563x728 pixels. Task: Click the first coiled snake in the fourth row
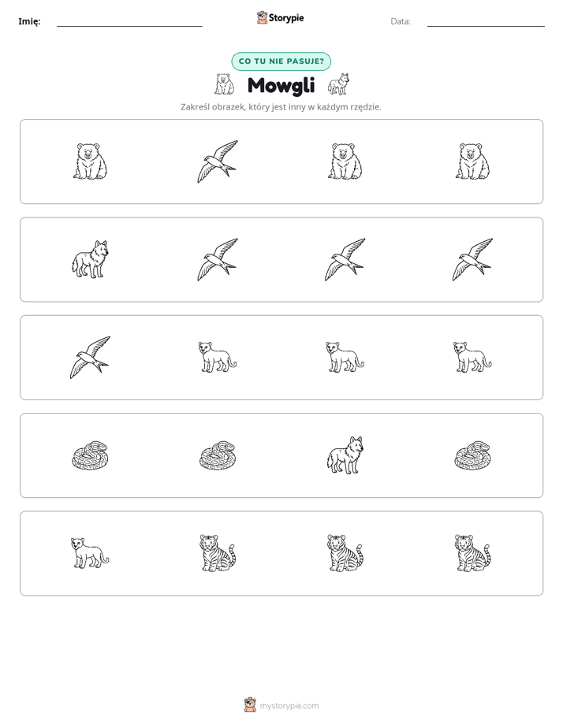point(90,455)
